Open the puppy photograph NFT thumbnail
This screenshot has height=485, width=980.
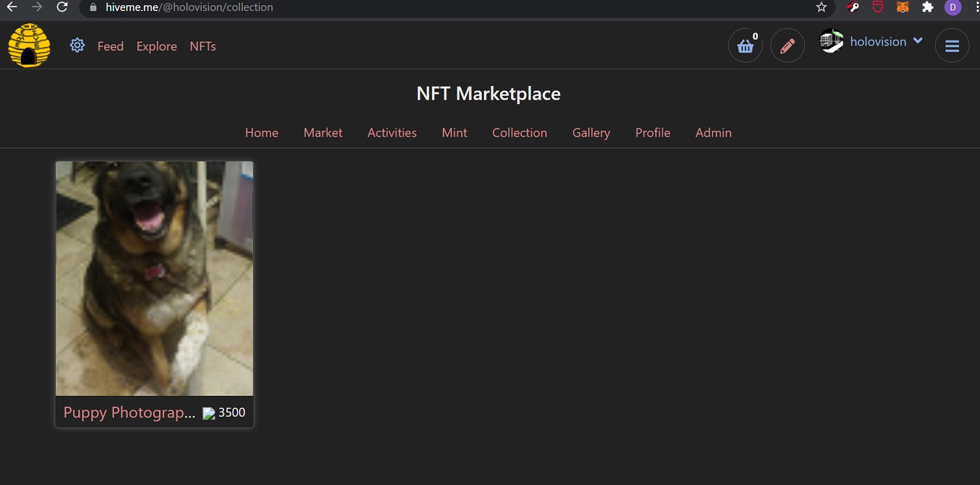pos(154,279)
